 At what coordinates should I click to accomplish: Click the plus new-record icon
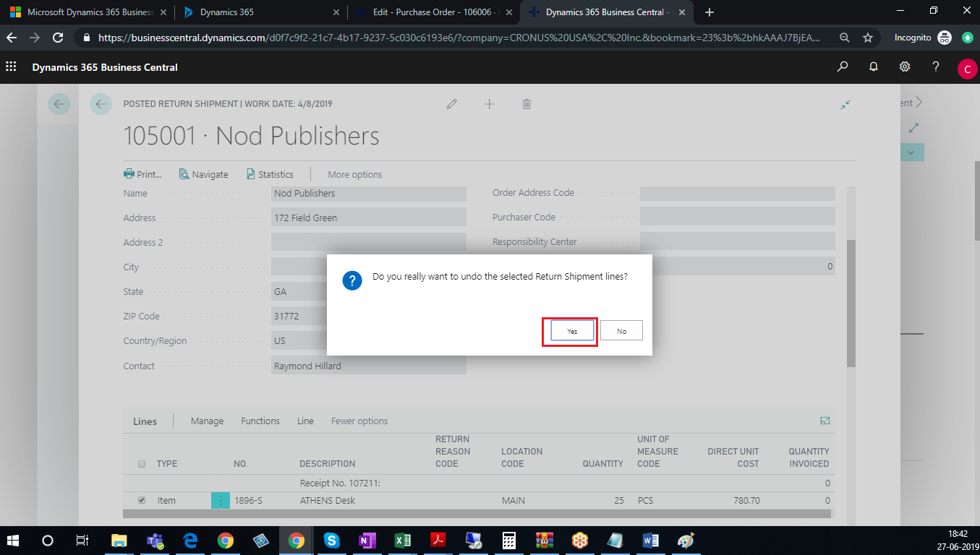(x=490, y=104)
